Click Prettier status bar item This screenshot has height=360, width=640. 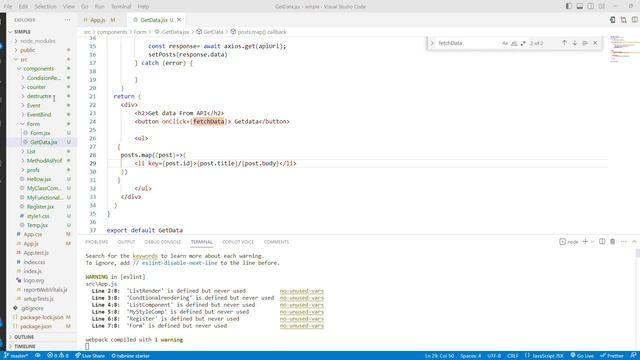click(x=611, y=356)
